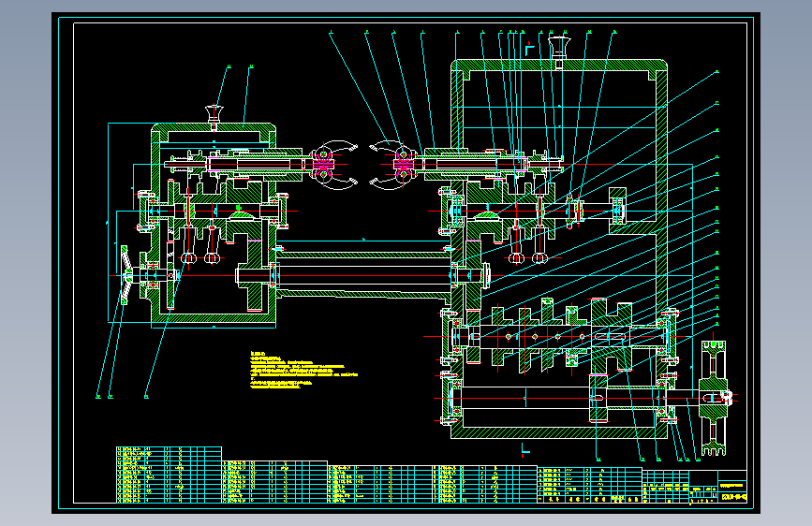Click the leftmost parts list table
This screenshot has width=812, height=526.
[169, 475]
